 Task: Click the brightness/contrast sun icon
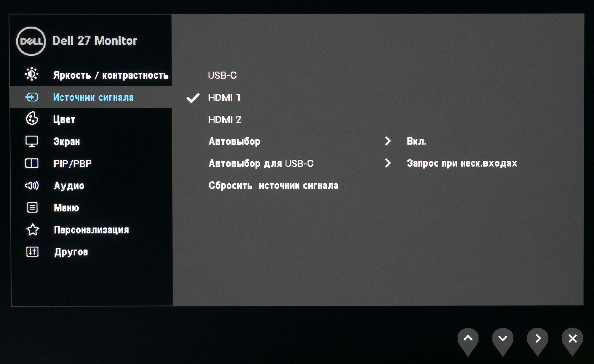point(32,74)
